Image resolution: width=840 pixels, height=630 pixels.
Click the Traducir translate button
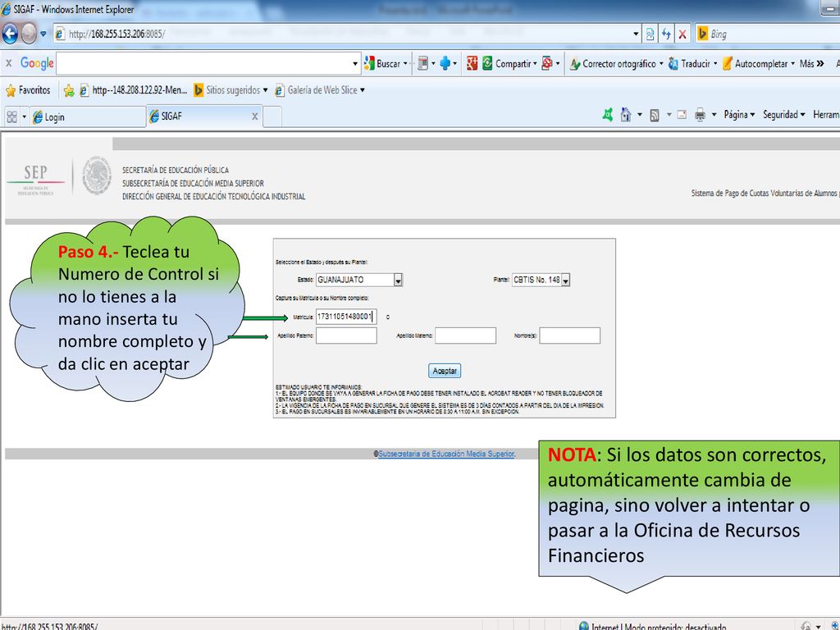pos(692,64)
